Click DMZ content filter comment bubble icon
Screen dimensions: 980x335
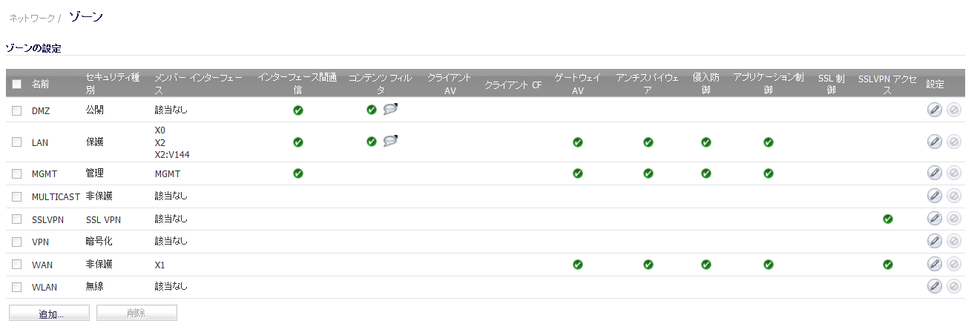[x=390, y=110]
